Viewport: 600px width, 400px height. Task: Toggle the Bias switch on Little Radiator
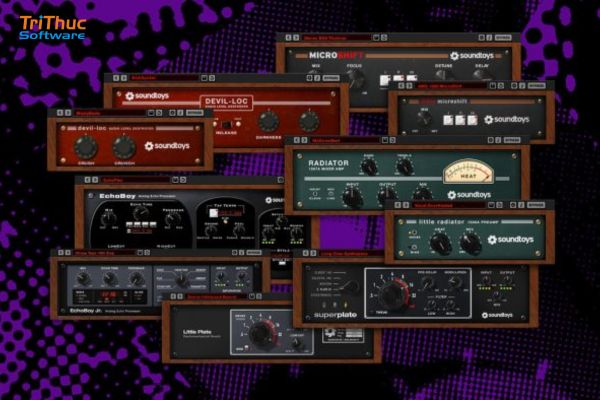click(x=414, y=247)
